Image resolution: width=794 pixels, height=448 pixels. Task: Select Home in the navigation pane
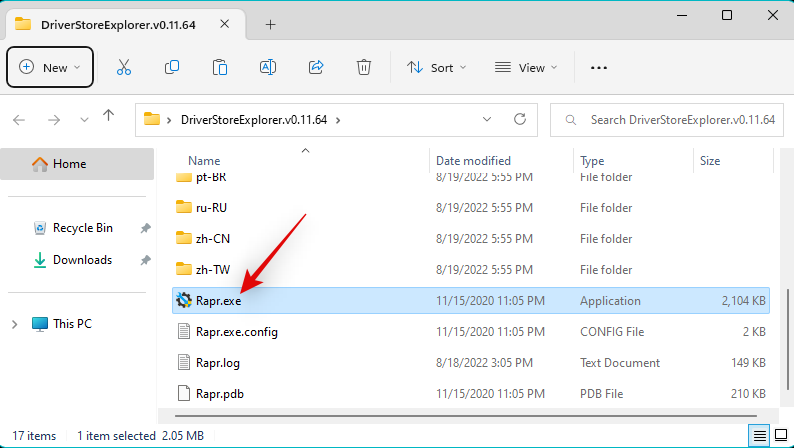(x=77, y=164)
